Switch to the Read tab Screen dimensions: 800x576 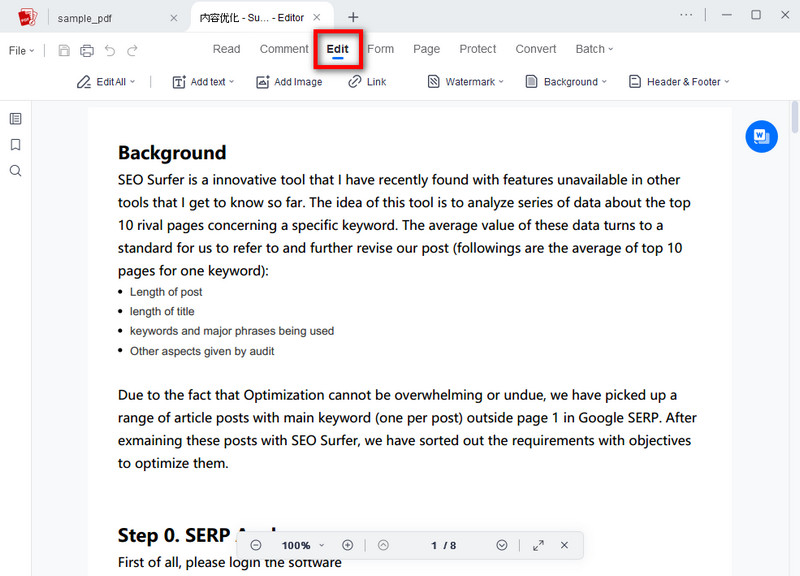click(227, 49)
